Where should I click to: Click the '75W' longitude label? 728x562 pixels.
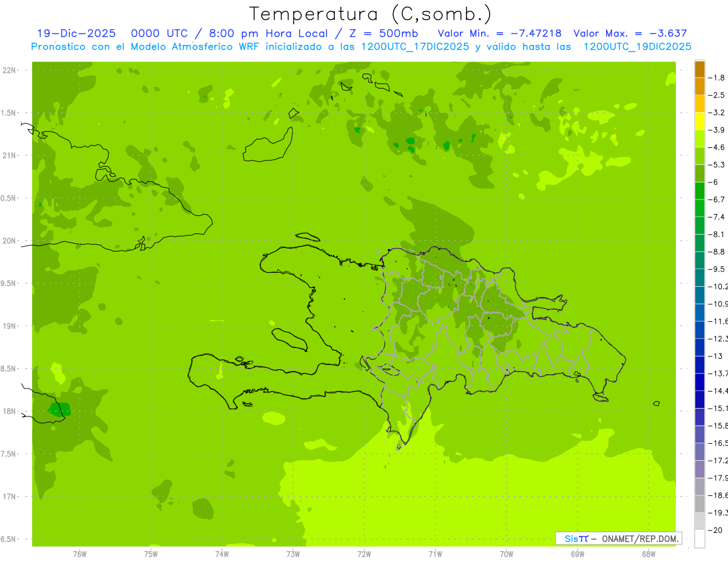151,554
